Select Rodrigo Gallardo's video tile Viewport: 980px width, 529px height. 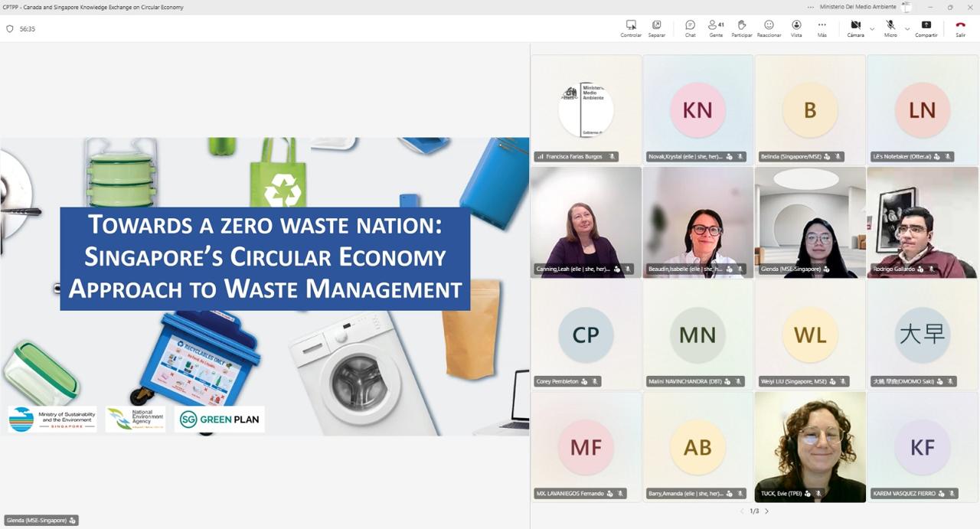pos(923,222)
